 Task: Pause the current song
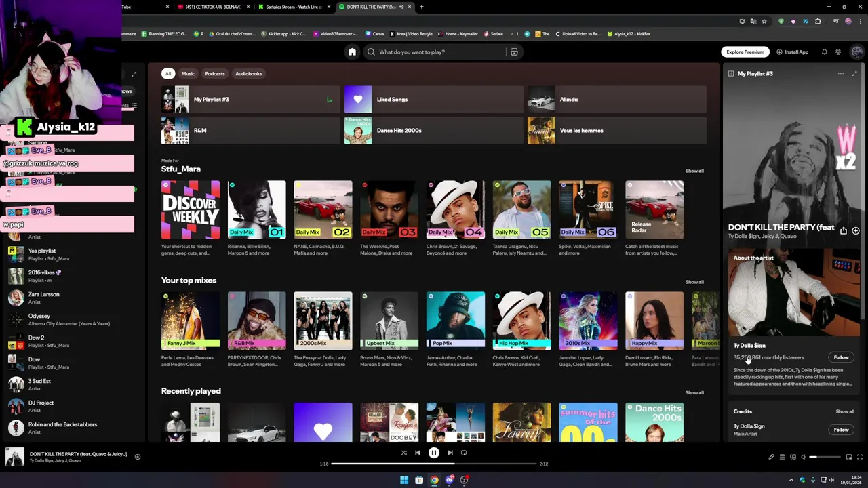[434, 453]
